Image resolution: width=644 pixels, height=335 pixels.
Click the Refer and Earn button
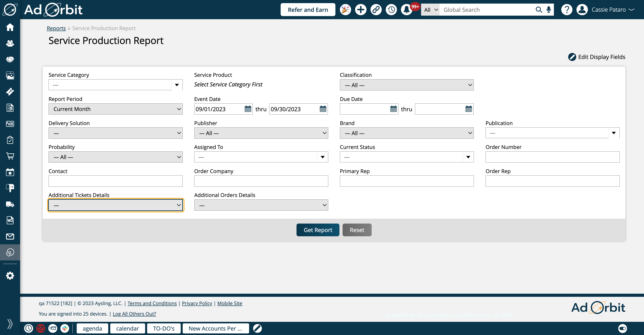click(308, 9)
